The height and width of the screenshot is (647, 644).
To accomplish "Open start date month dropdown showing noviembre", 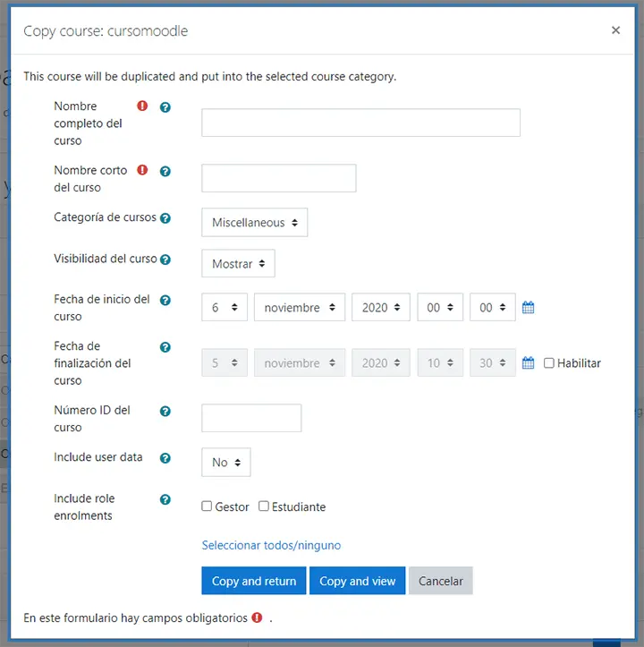I will 299,308.
